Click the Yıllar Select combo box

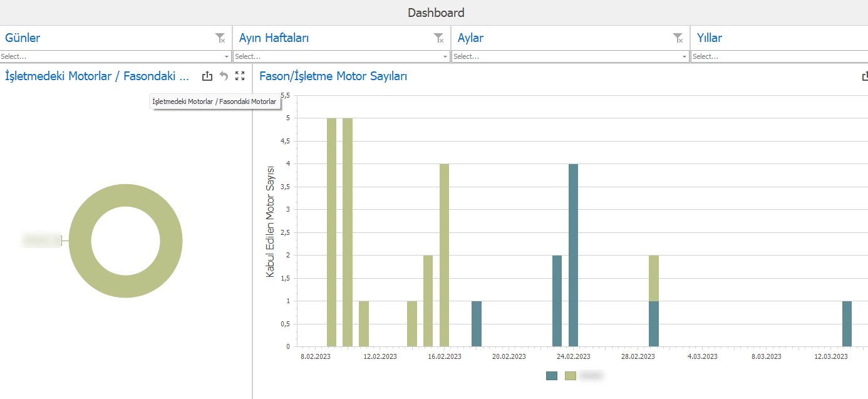777,56
